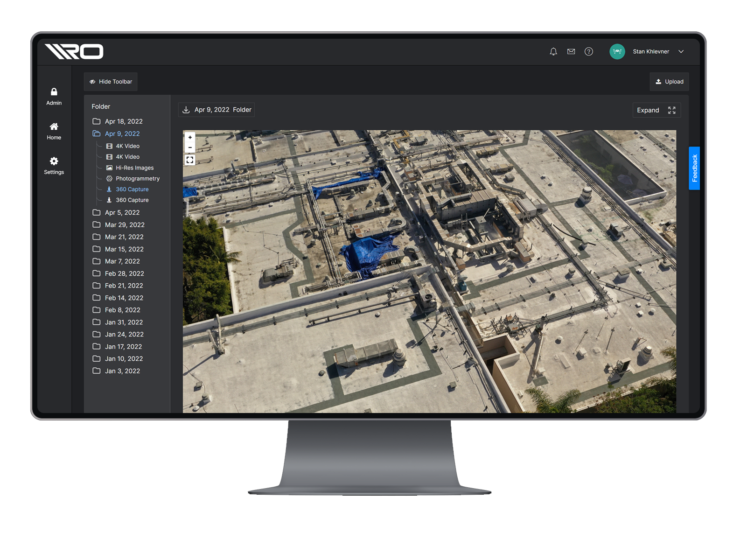Open the Mar 7, 2022 folder
The image size is (740, 560).
pos(116,261)
